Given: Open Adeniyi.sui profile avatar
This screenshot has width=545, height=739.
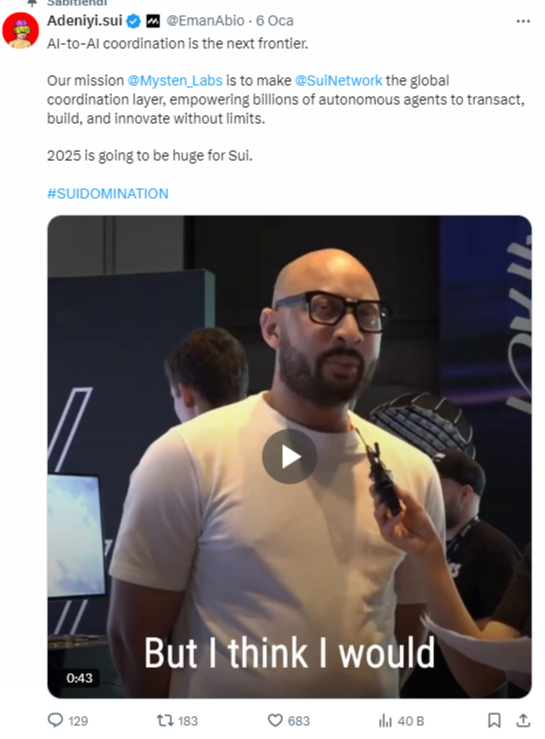Looking at the screenshot, I should point(20,30).
